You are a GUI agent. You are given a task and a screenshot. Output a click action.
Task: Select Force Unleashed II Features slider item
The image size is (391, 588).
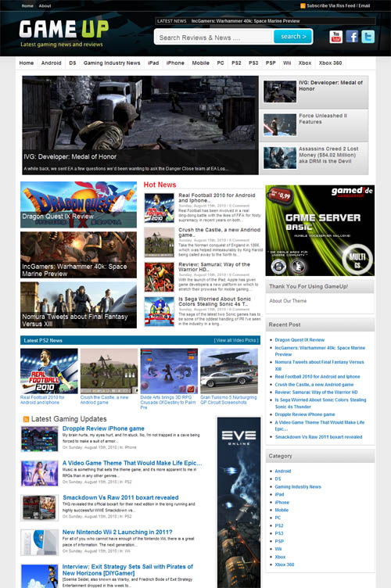click(x=314, y=125)
